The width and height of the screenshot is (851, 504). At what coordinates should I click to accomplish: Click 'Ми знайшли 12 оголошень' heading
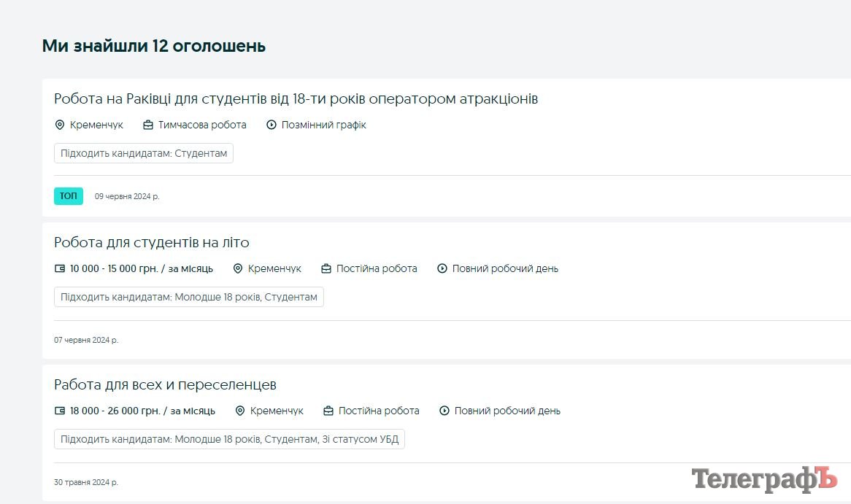click(154, 46)
